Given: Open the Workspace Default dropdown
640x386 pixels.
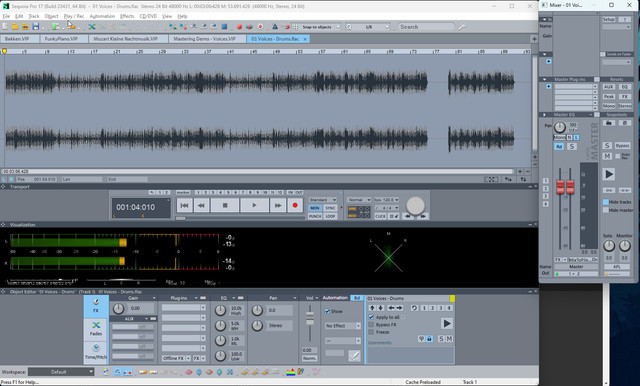Looking at the screenshot, I should tap(61, 372).
